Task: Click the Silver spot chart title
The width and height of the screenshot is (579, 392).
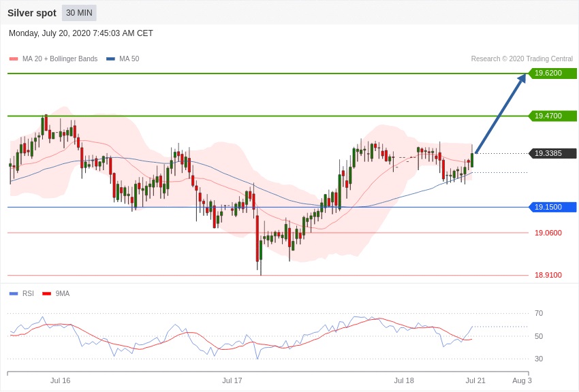Action: 32,13
